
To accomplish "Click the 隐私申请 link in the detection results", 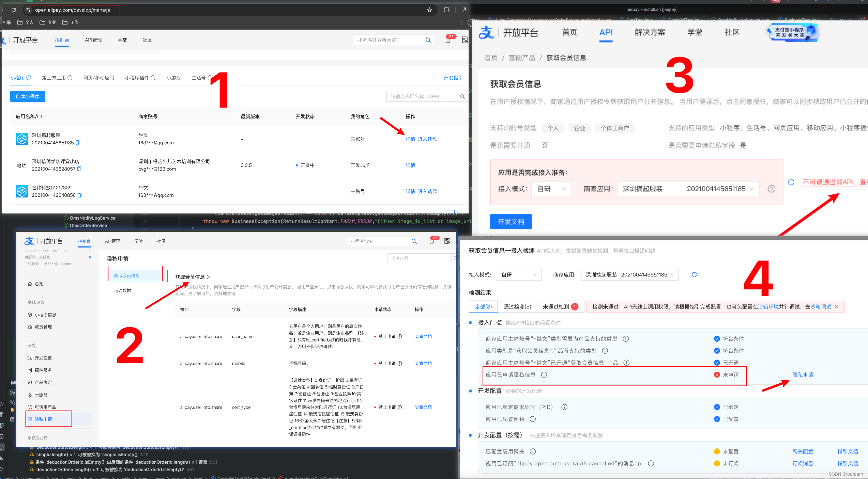I will coord(802,374).
